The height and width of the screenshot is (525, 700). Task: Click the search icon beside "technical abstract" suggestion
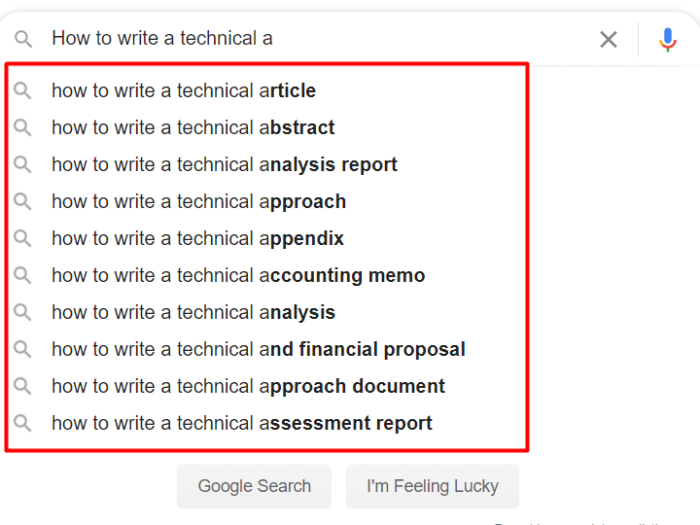(23, 128)
